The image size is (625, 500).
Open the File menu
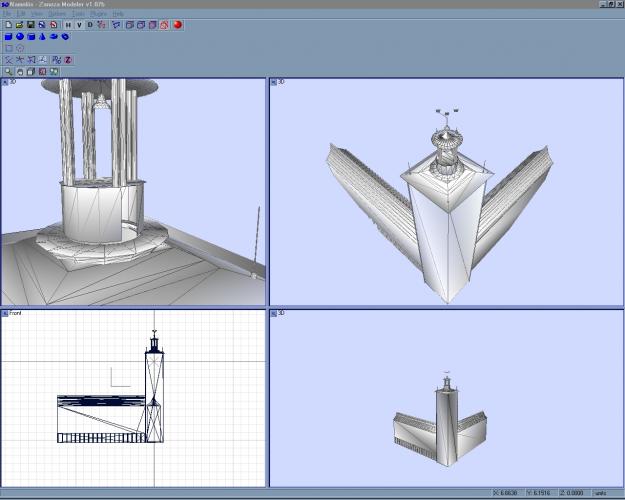9,13
